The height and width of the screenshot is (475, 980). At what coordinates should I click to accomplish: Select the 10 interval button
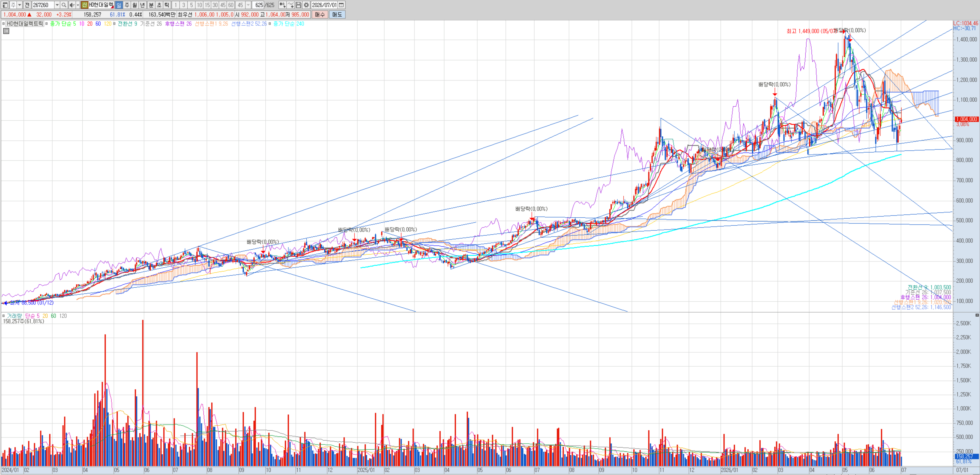(x=199, y=5)
